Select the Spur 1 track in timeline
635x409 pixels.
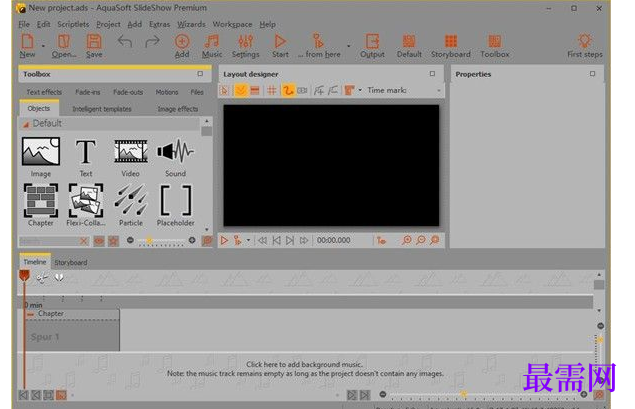pyautogui.click(x=72, y=337)
